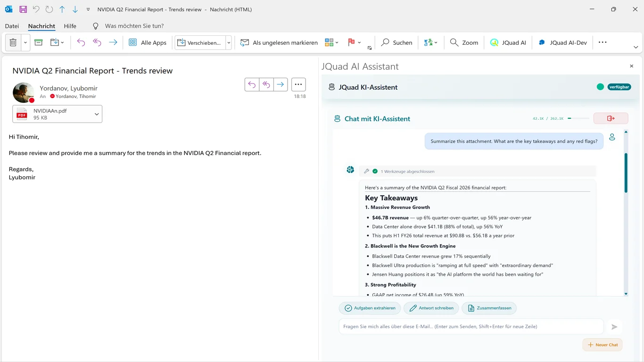
Task: Click the Forward arrow in ribbon
Action: point(113,42)
